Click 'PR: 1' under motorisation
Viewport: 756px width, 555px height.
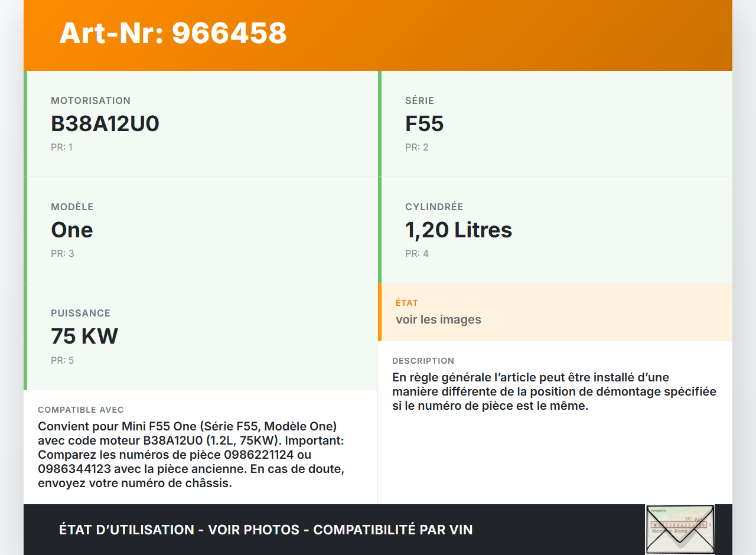(61, 147)
